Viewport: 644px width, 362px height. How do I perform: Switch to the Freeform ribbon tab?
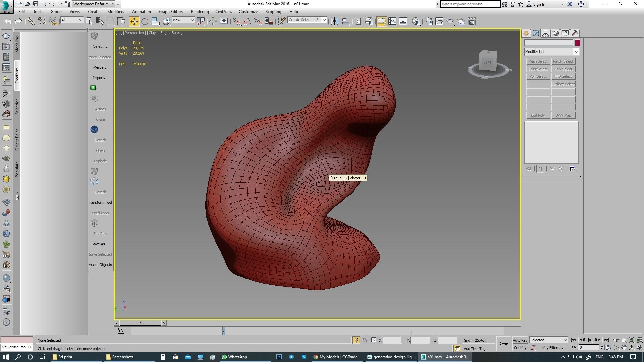point(17,75)
